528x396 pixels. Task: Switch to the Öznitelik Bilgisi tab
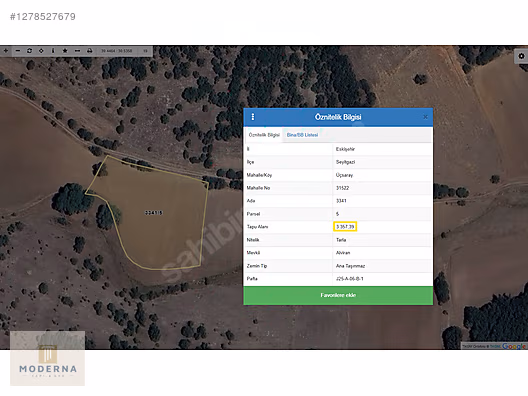coord(264,135)
